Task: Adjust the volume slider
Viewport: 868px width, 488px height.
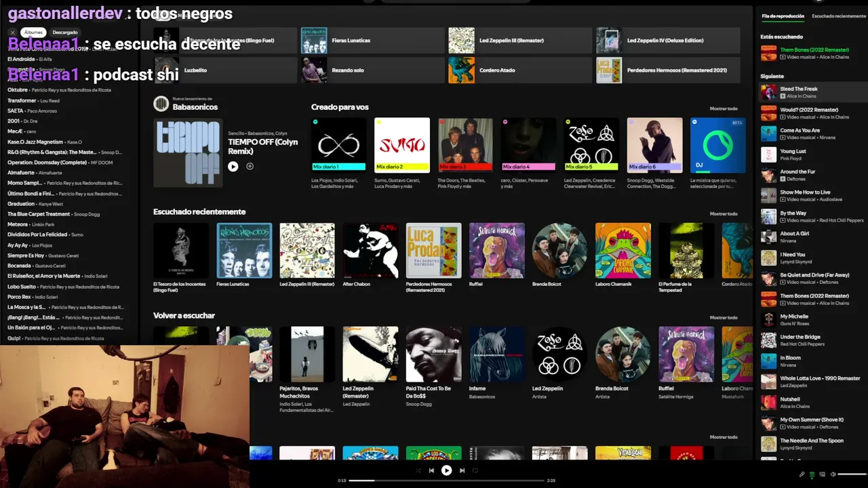Action: [x=852, y=474]
